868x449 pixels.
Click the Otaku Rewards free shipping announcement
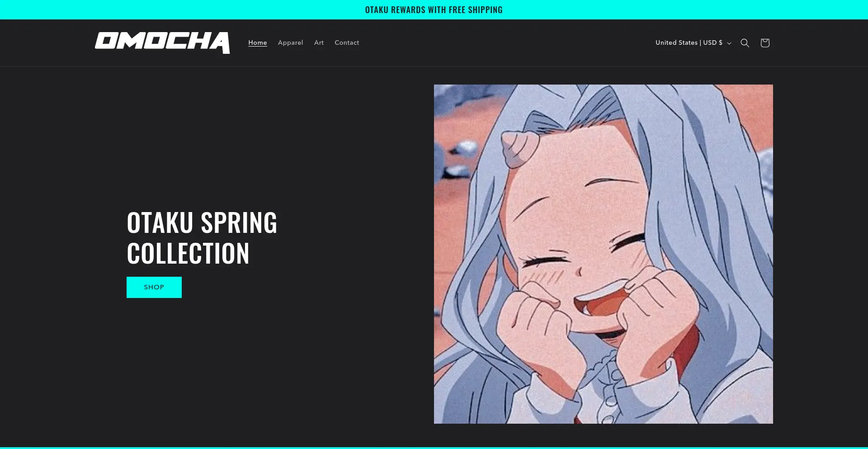pos(434,9)
